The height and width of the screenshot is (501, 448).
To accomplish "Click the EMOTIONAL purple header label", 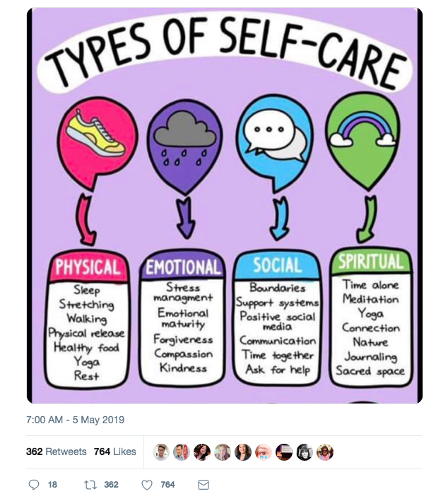I will (x=183, y=266).
